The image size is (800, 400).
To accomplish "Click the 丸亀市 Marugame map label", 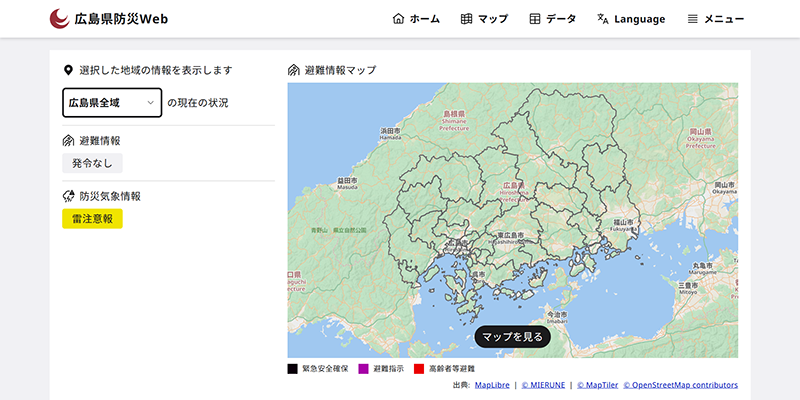I will [x=703, y=268].
